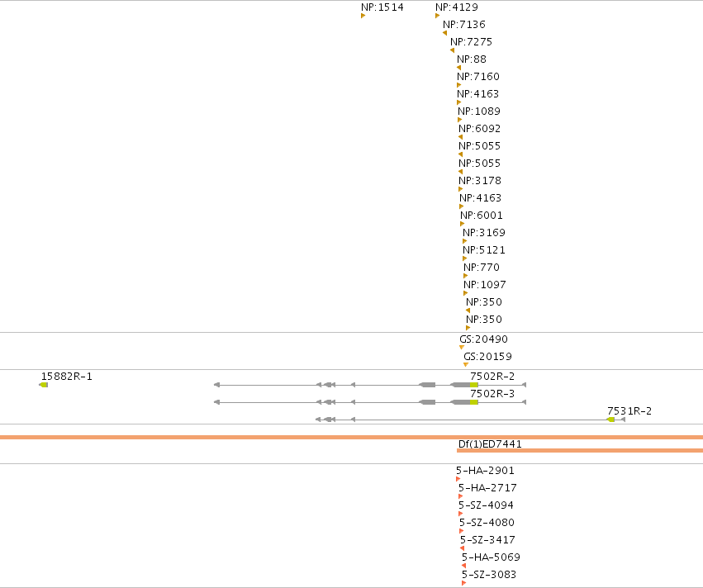Click the 15882R-1 RNAi amplicon glyph
703x588 pixels.
point(44,385)
